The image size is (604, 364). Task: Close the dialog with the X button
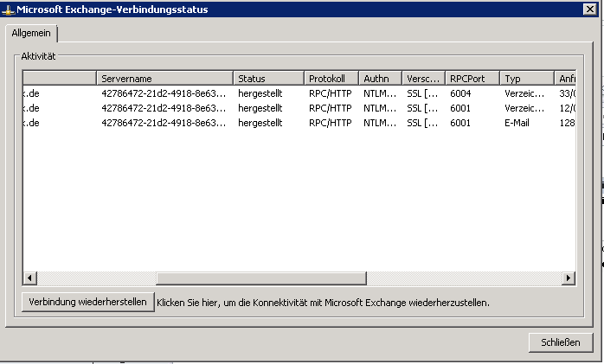(590, 9)
